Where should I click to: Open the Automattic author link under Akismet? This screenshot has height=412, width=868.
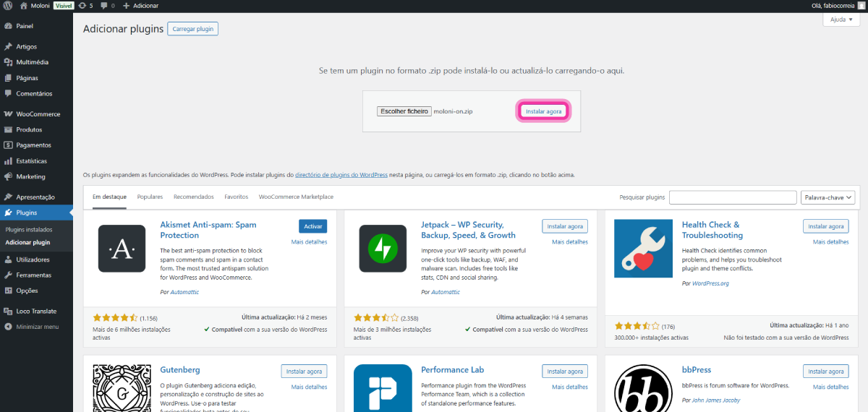point(184,292)
